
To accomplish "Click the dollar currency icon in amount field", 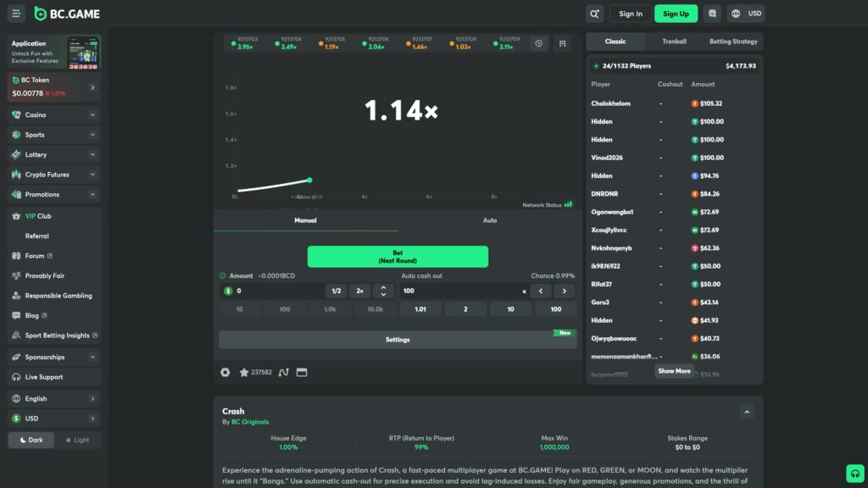I will coord(228,291).
